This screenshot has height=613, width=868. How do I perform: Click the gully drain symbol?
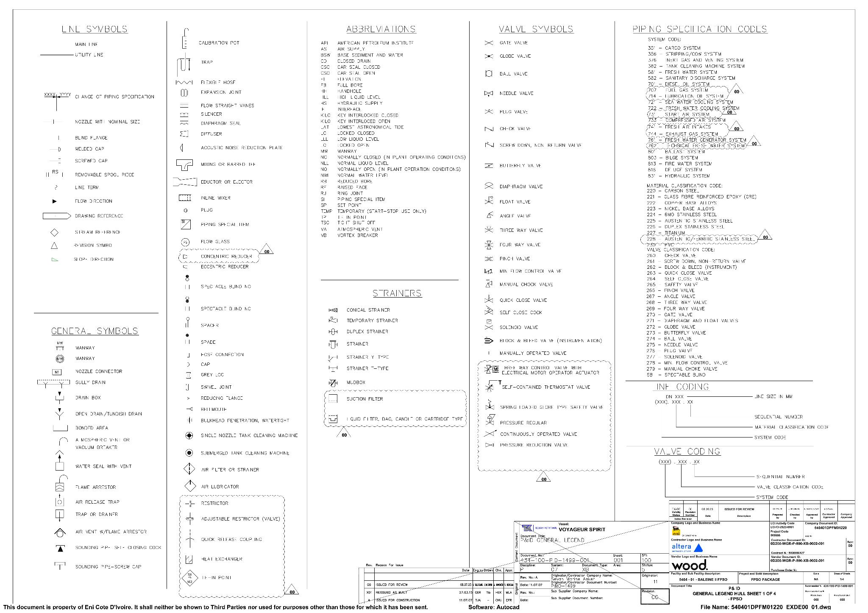(x=53, y=383)
